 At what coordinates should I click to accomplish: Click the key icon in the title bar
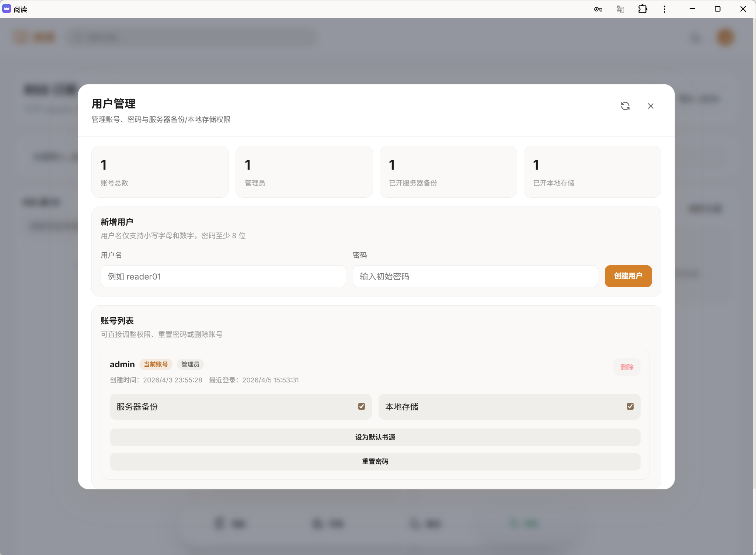pyautogui.click(x=598, y=9)
